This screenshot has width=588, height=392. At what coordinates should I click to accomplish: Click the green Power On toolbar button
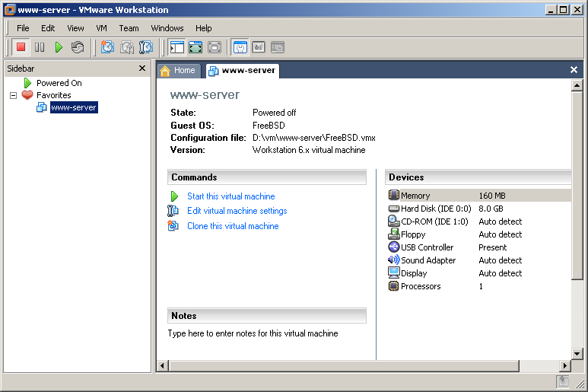click(x=59, y=47)
